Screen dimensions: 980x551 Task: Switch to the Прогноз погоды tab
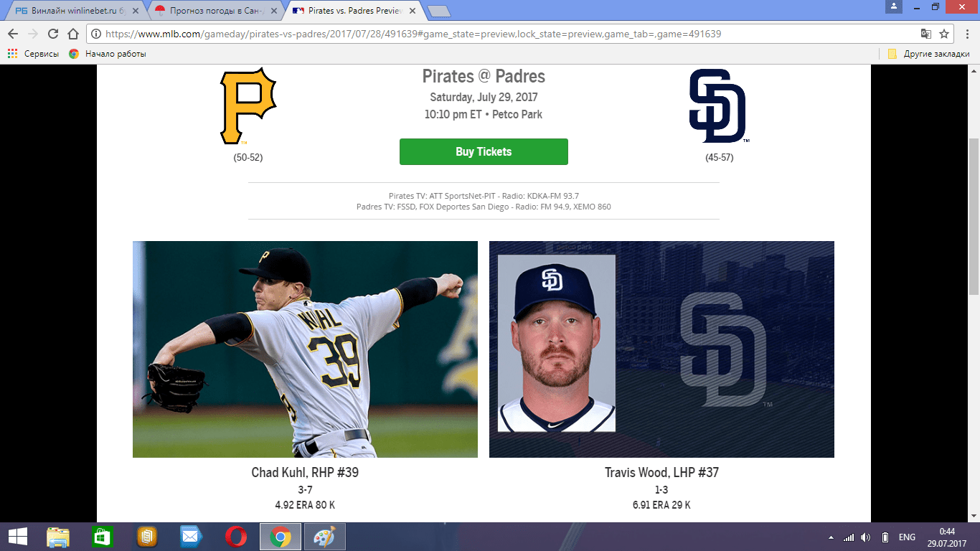pos(214,11)
